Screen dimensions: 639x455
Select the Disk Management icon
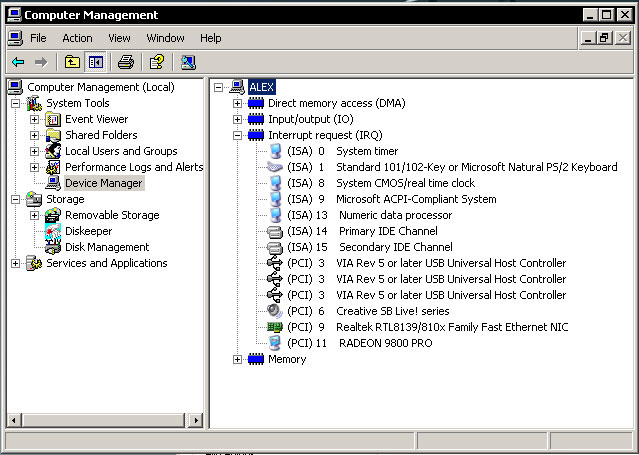coord(53,247)
